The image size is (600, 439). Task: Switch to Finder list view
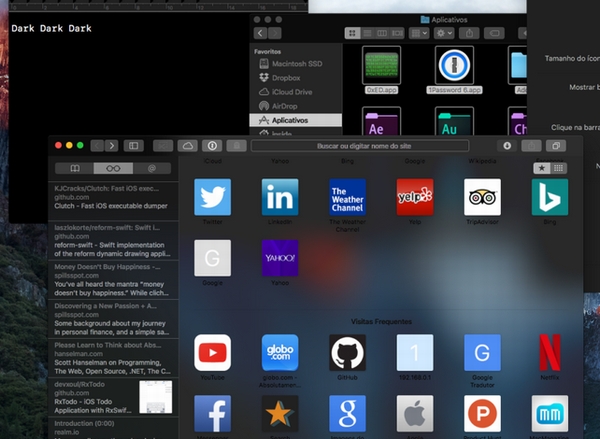pyautogui.click(x=368, y=33)
